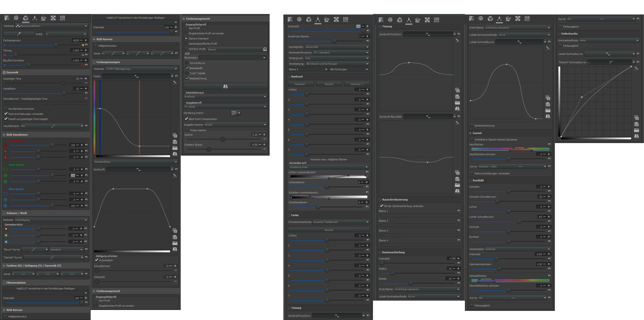This screenshot has height=320, width=644.
Task: Open the Kachelgröße dropdown showing Ganzes Bild
Action: pos(337,47)
